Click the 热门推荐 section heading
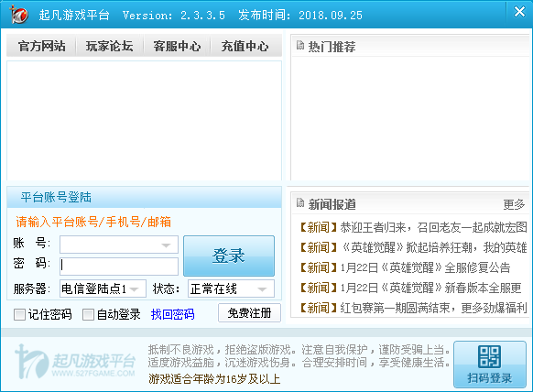Image resolution: width=533 pixels, height=392 pixels. point(332,47)
